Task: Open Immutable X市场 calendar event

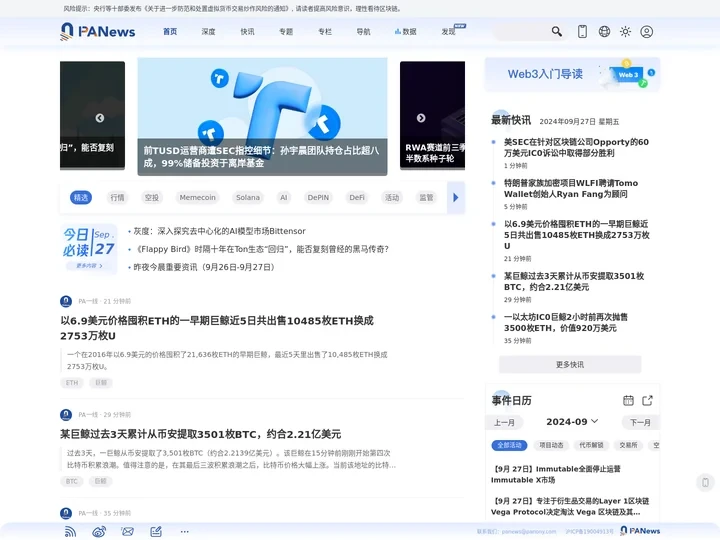Action: (x=556, y=474)
